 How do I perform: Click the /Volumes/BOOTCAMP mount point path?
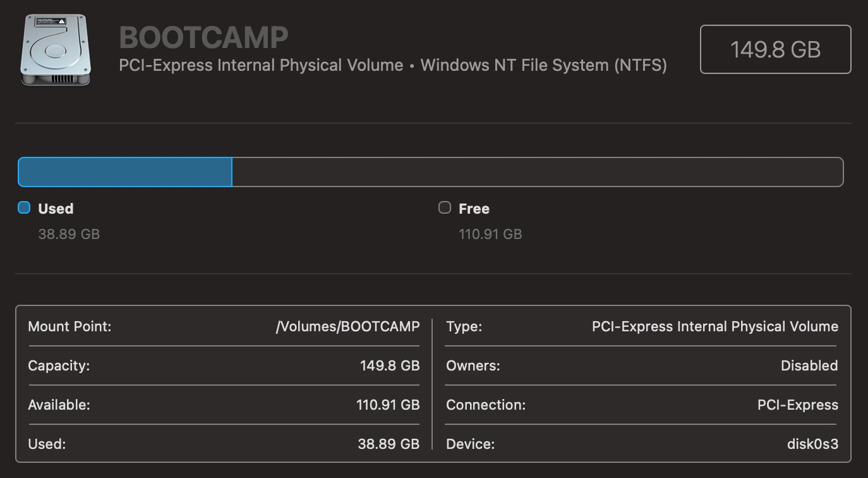coord(347,327)
